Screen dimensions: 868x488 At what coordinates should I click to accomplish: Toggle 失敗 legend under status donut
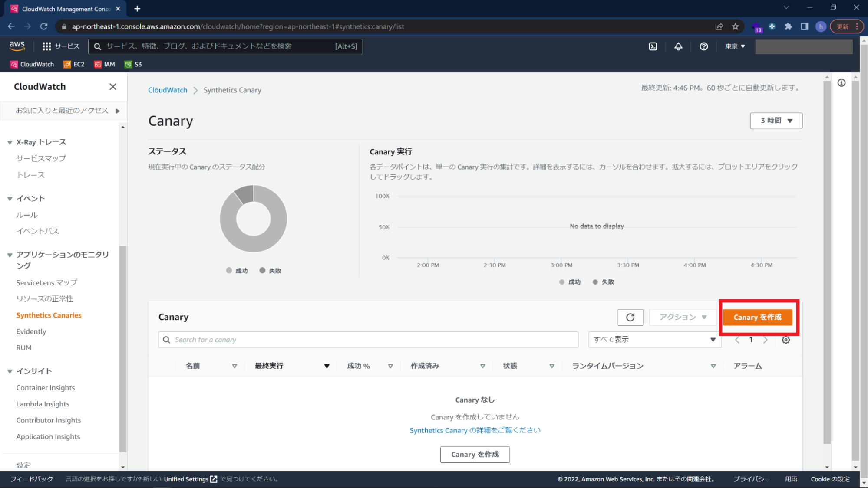270,271
